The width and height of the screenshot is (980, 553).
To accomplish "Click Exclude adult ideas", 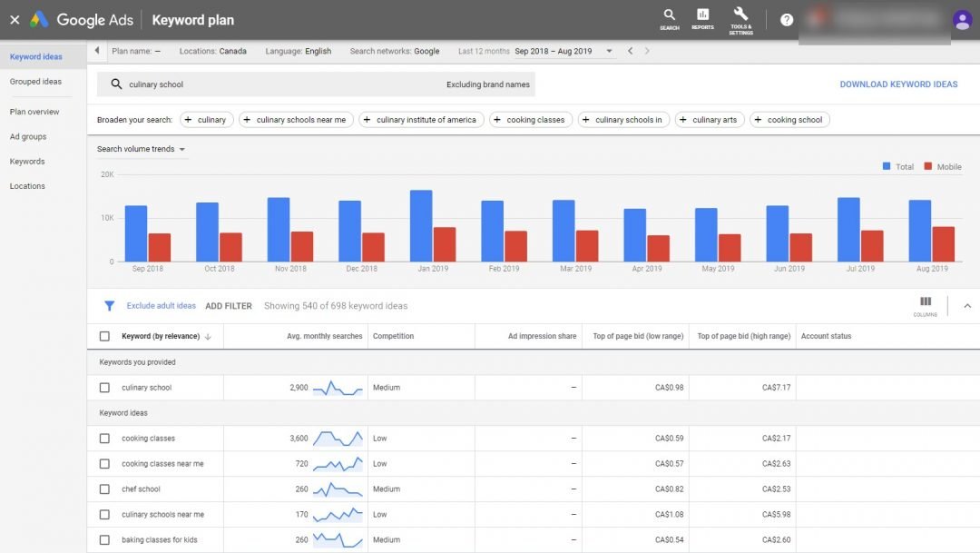I will (160, 306).
